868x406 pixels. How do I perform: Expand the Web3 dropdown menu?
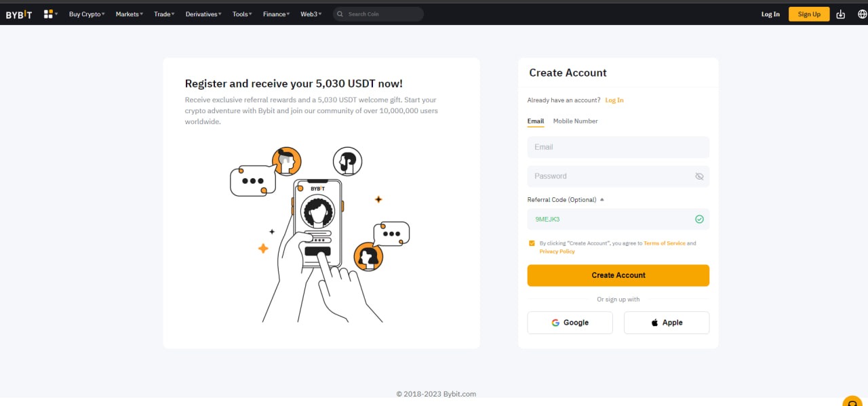coord(311,14)
